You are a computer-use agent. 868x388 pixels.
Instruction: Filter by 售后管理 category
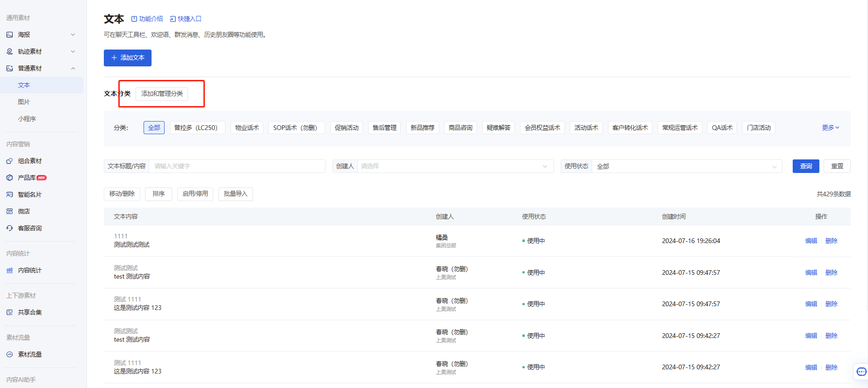point(384,128)
